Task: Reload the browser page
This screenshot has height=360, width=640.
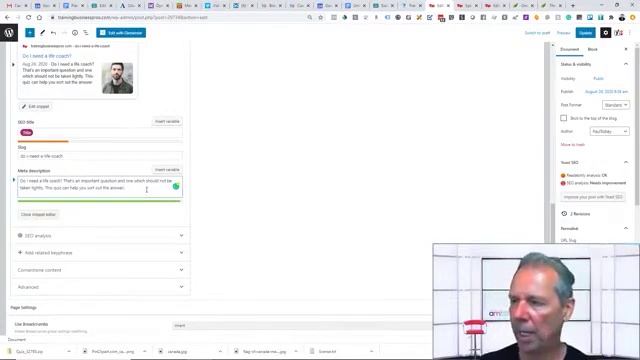Action: (x=29, y=18)
